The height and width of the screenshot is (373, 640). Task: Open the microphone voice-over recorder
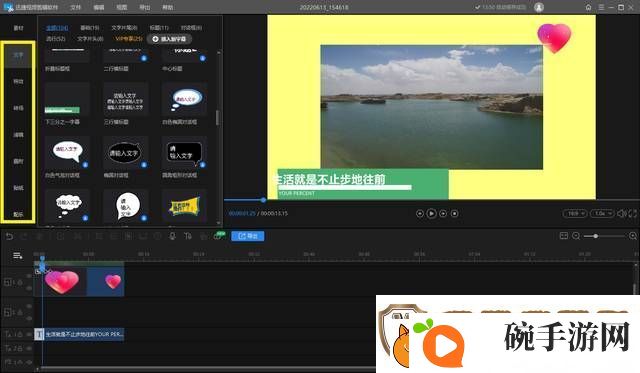tap(172, 236)
